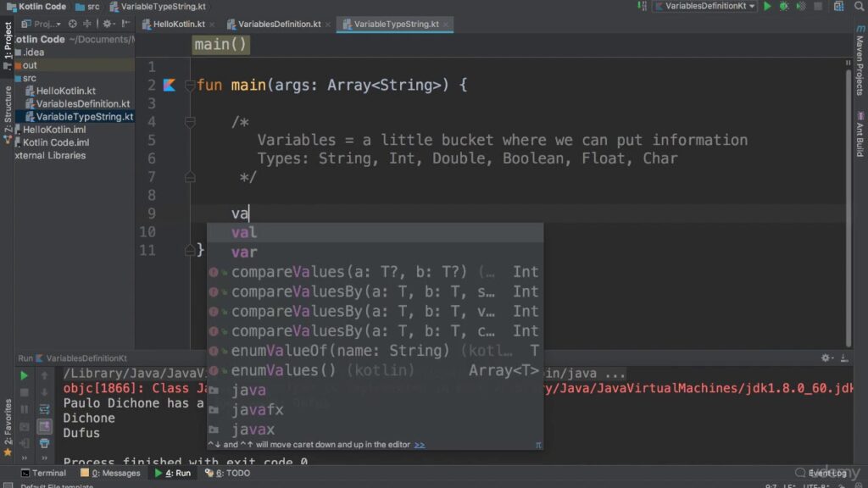Click VariableTypeString.kt breadcrumb in navigation bar

(158, 7)
